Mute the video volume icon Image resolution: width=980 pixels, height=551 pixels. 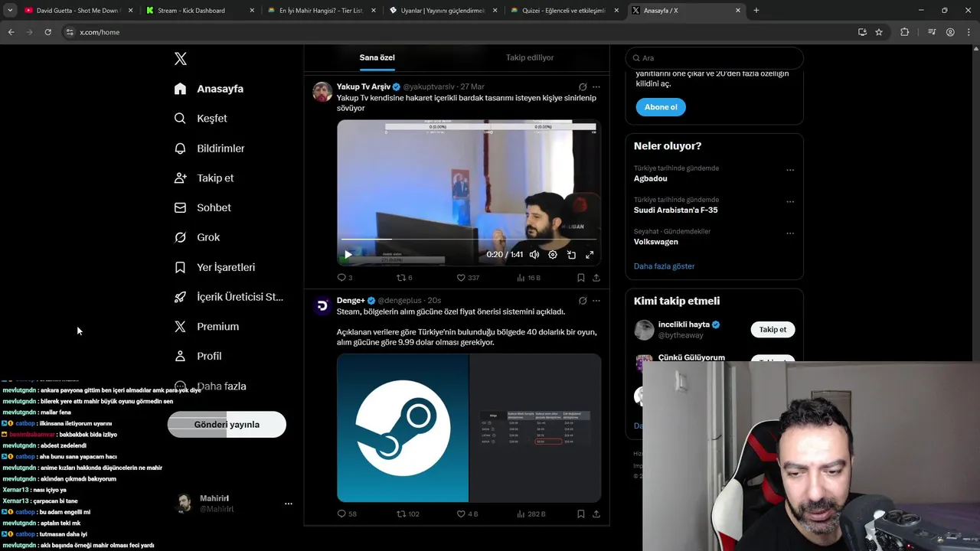coord(534,255)
